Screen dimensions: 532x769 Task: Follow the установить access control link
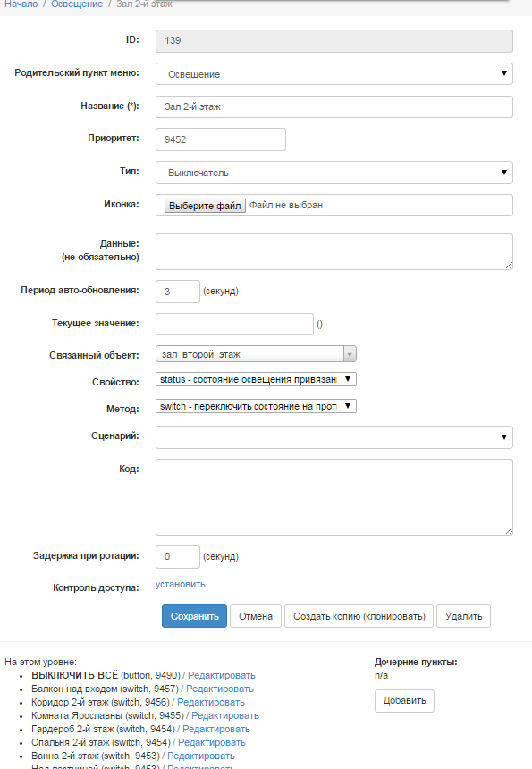[x=181, y=584]
